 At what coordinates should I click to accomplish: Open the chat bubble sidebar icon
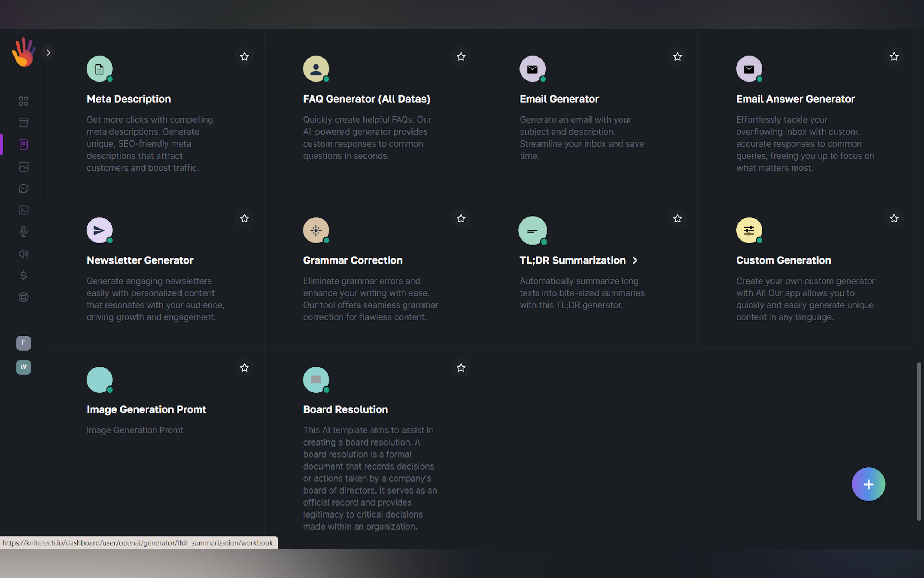(23, 189)
